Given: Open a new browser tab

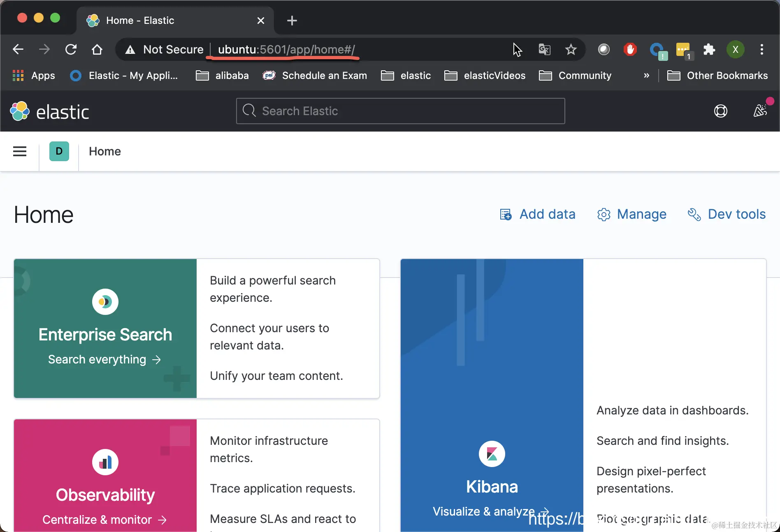Looking at the screenshot, I should 292,21.
